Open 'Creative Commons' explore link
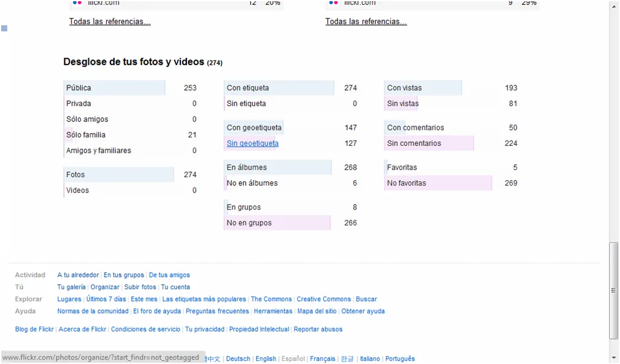The width and height of the screenshot is (620, 364). point(324,299)
